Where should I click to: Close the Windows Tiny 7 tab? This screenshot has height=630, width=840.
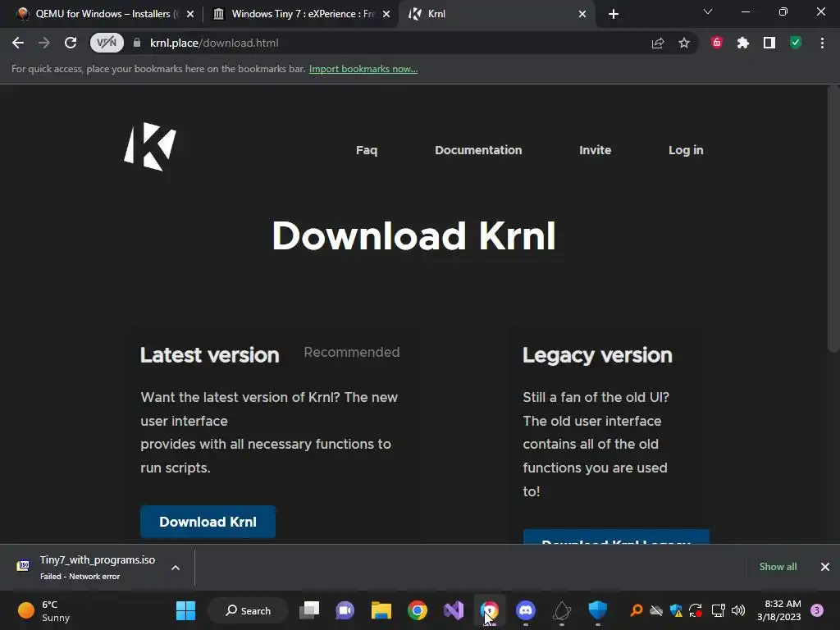tap(386, 14)
